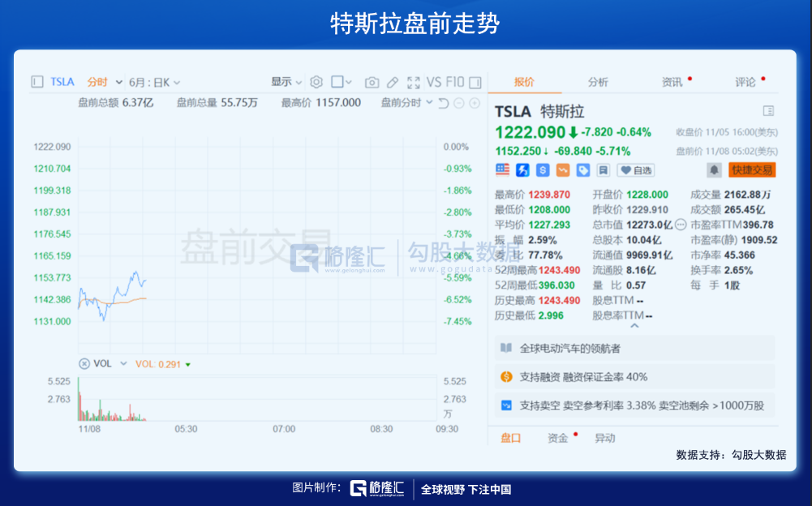Viewport: 812px width, 506px height.
Task: Click the orange short-selling trend icon
Action: (563, 170)
